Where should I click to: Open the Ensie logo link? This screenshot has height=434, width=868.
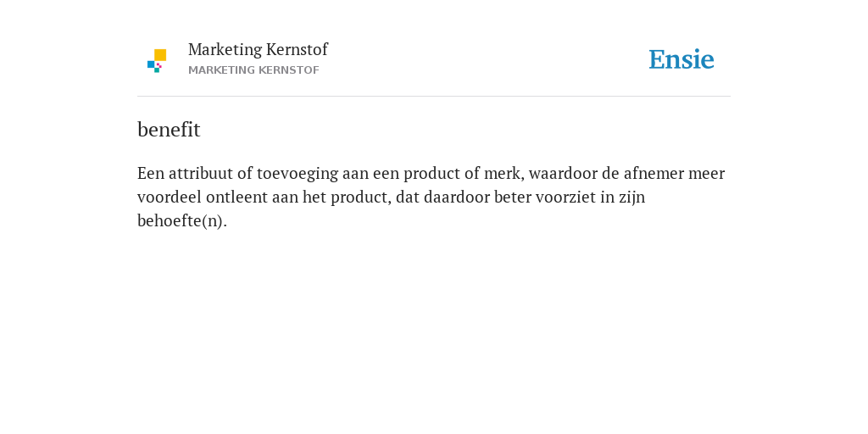click(682, 59)
